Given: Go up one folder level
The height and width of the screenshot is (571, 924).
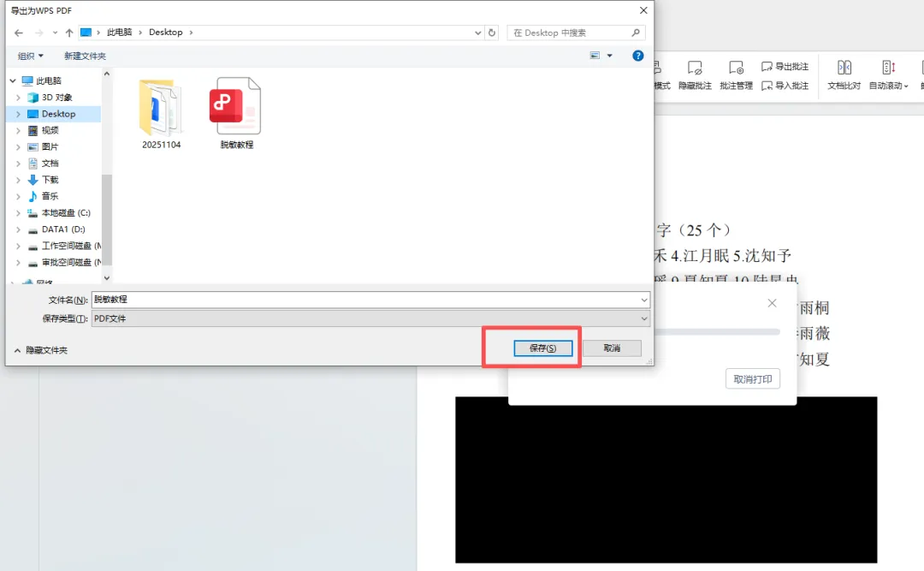Looking at the screenshot, I should point(69,33).
